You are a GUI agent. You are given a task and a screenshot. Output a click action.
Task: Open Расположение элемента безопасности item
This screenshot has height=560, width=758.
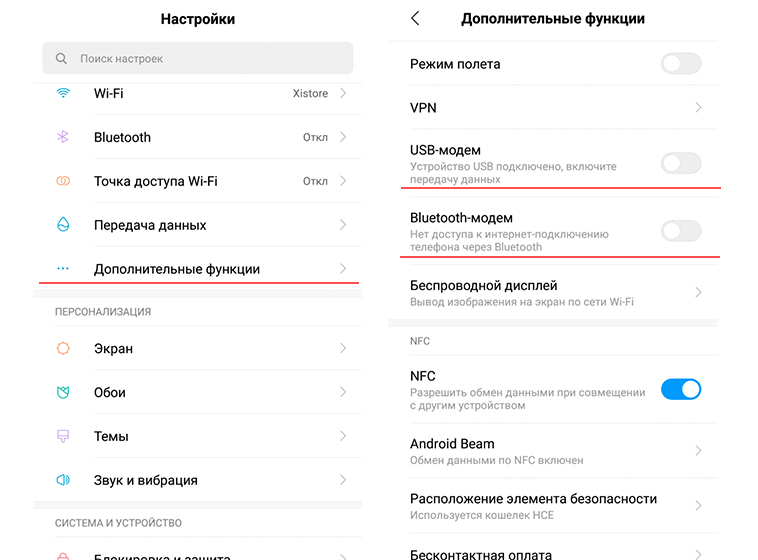[553, 506]
